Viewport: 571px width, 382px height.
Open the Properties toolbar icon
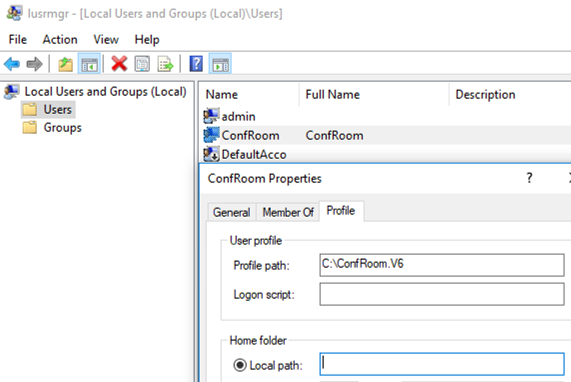(142, 64)
